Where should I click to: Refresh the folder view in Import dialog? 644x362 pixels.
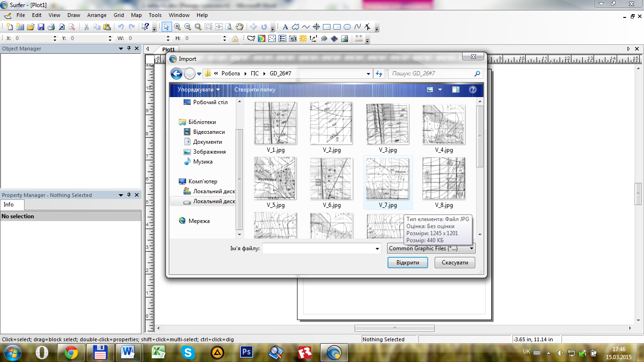coord(379,74)
